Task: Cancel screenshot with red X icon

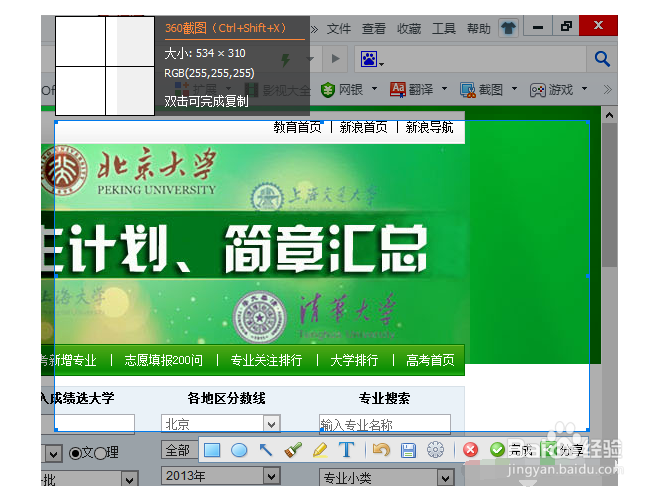Action: [470, 450]
